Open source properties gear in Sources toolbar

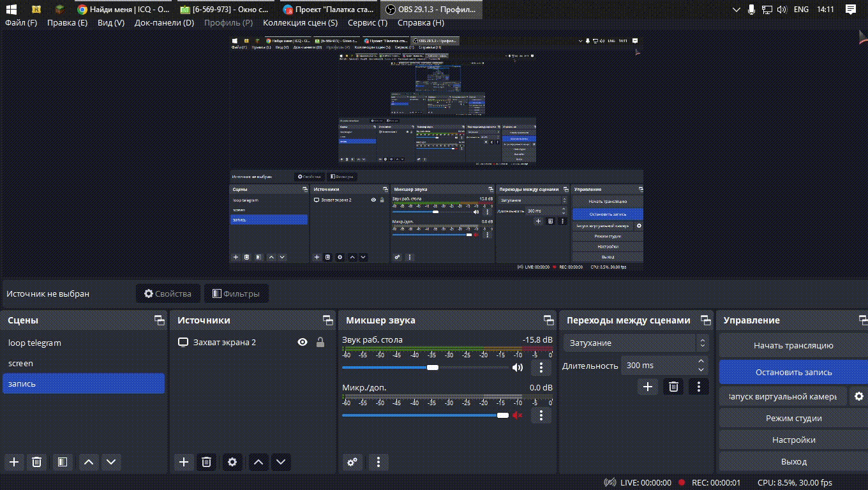point(232,462)
